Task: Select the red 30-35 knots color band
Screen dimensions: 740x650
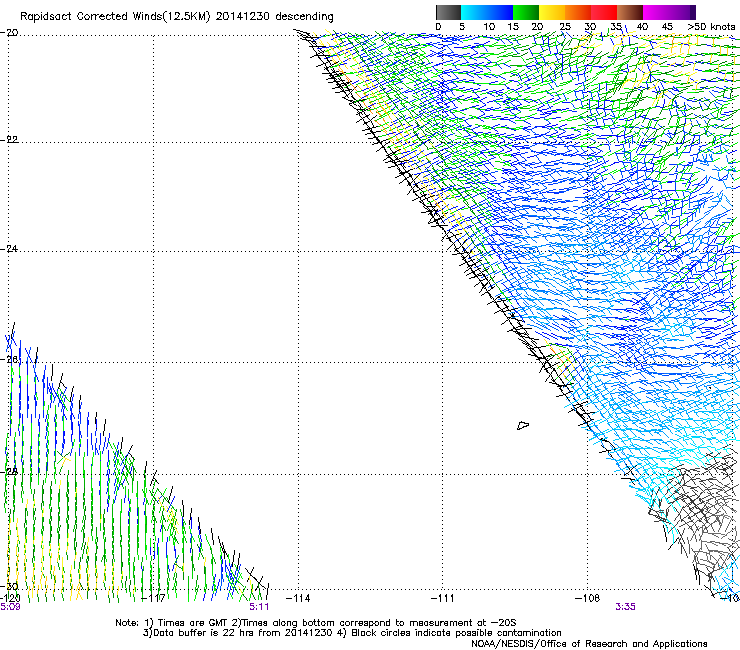Action: pyautogui.click(x=604, y=12)
